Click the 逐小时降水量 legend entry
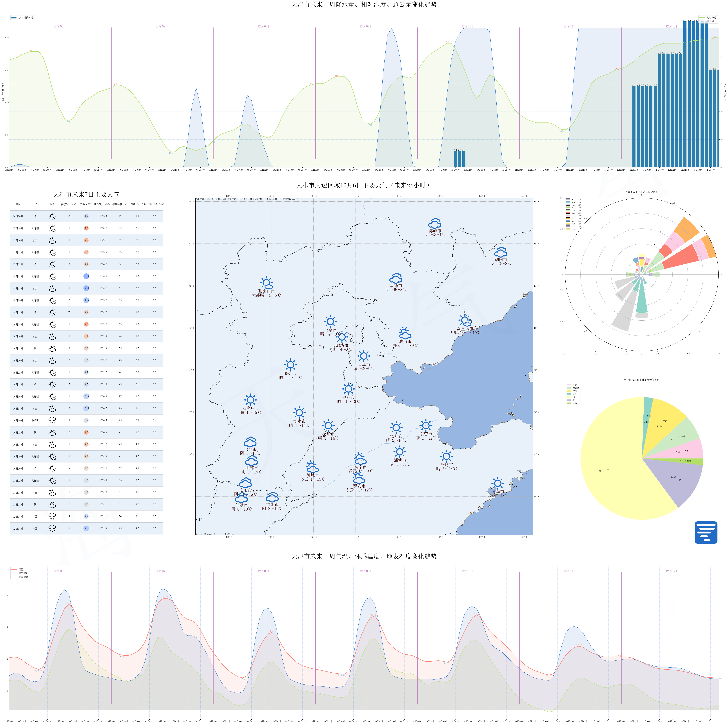The image size is (728, 724). tap(23, 18)
